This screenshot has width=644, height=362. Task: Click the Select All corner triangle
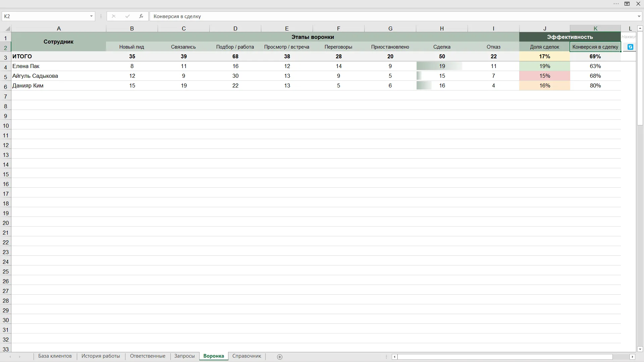point(8,28)
